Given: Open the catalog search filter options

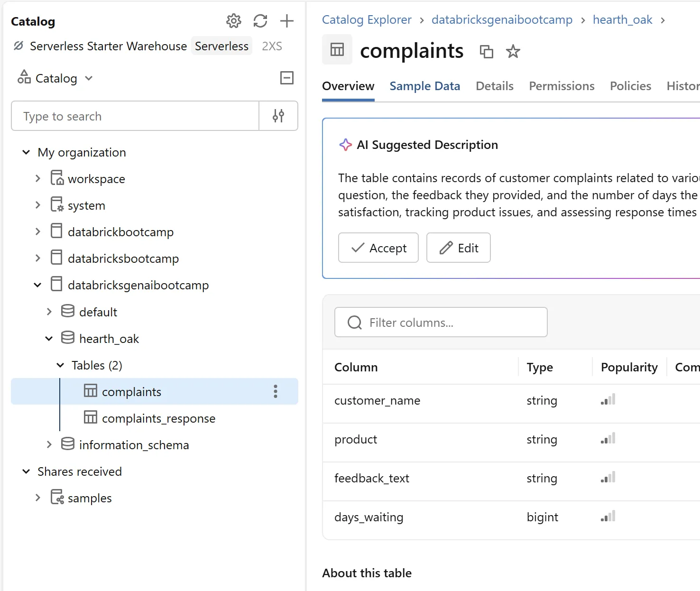Looking at the screenshot, I should [x=278, y=116].
